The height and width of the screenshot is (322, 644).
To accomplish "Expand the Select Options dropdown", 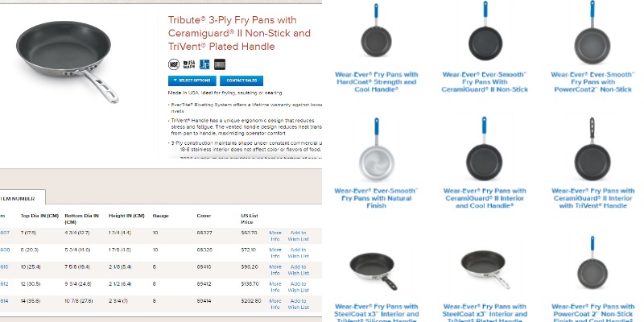I will pyautogui.click(x=192, y=80).
